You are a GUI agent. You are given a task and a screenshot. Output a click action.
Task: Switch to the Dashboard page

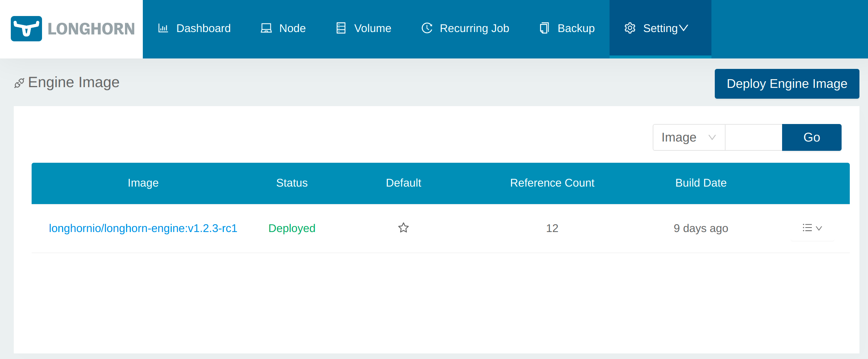click(x=203, y=28)
